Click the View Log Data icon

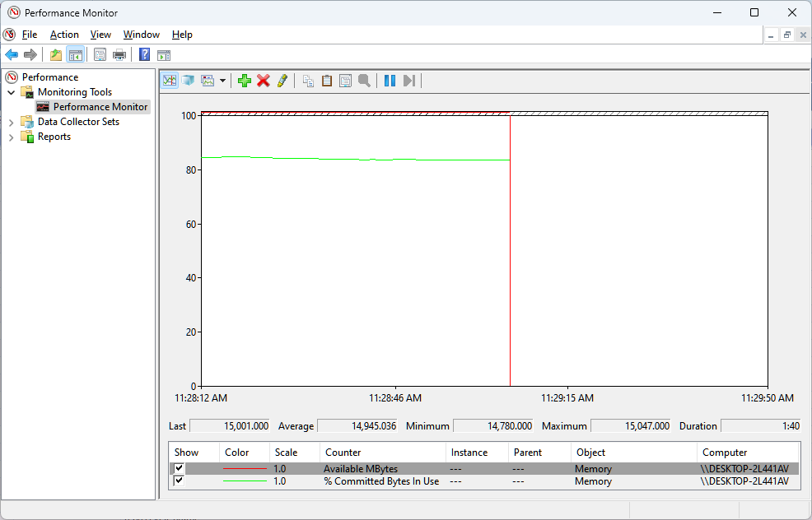coord(189,81)
